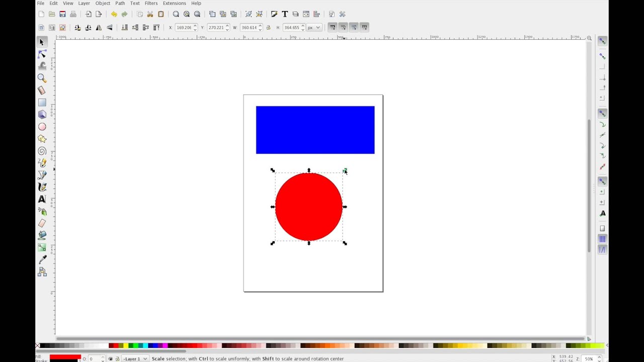The width and height of the screenshot is (644, 362).
Task: Select the 3D Box tool
Action: point(42,115)
